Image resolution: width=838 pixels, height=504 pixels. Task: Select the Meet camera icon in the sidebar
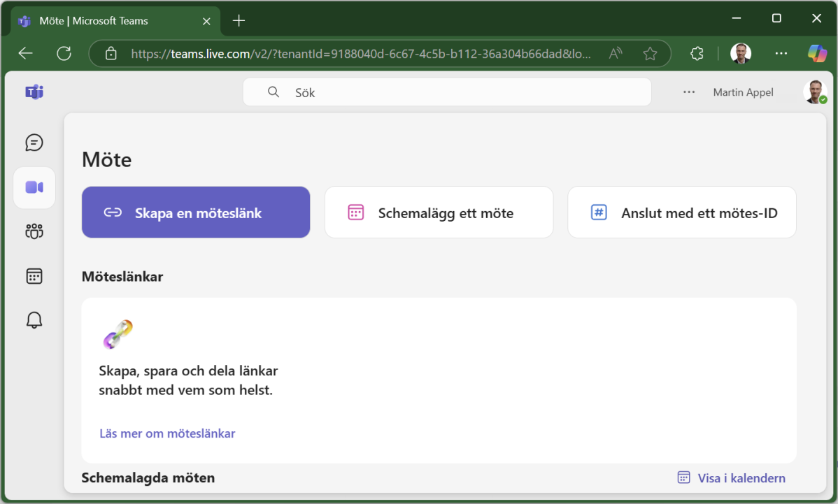tap(34, 187)
